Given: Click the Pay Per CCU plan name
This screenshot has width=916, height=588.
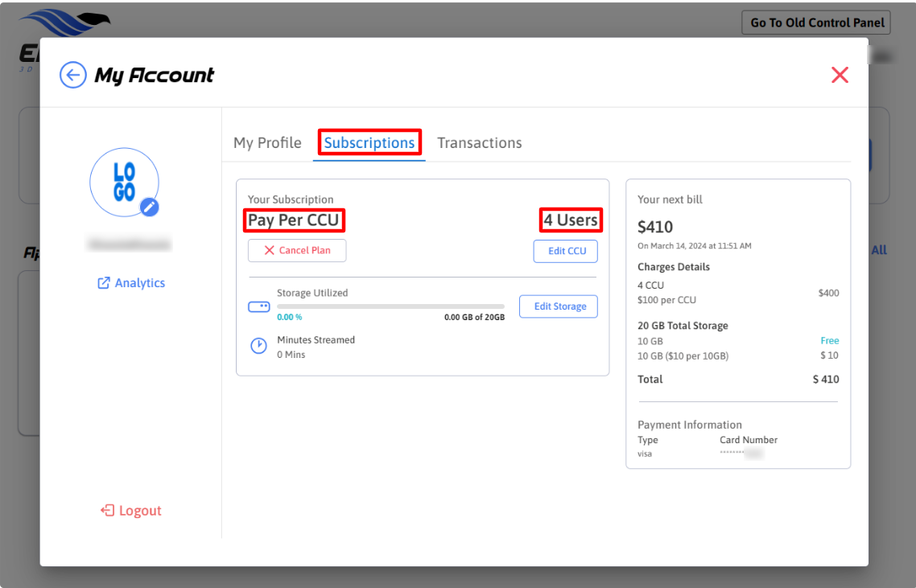Looking at the screenshot, I should (294, 220).
